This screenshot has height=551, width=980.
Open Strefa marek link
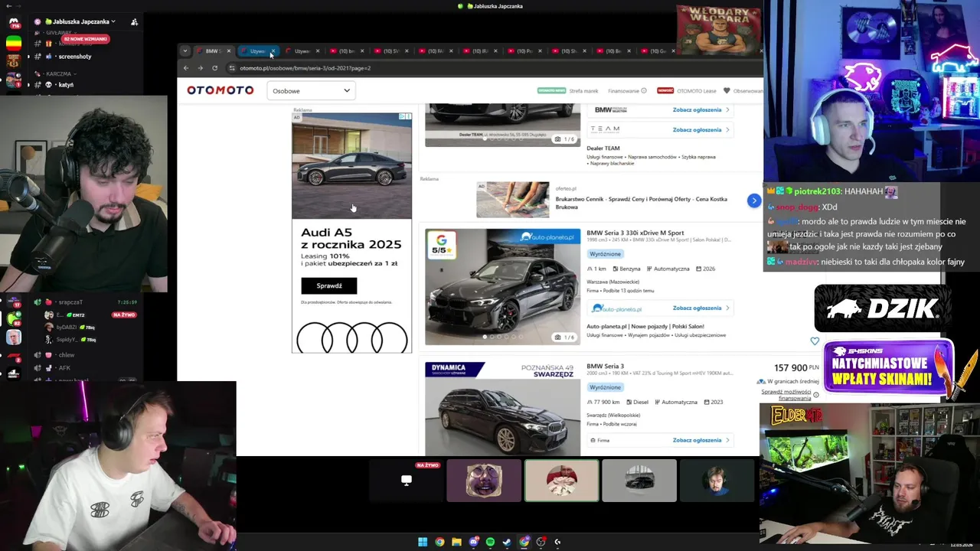tap(583, 91)
